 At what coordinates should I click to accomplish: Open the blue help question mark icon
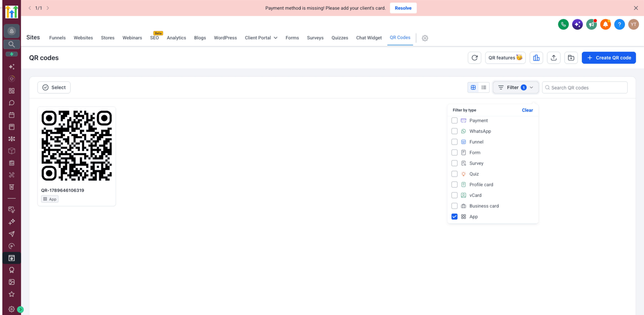[619, 24]
